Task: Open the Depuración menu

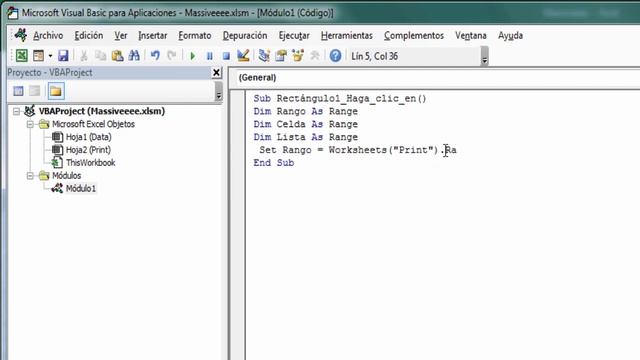Action: point(245,36)
